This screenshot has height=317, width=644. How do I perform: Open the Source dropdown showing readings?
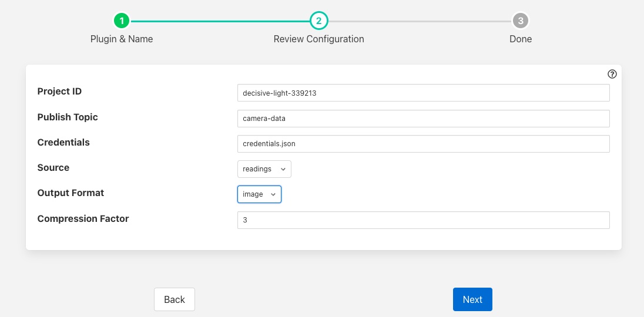pyautogui.click(x=264, y=169)
